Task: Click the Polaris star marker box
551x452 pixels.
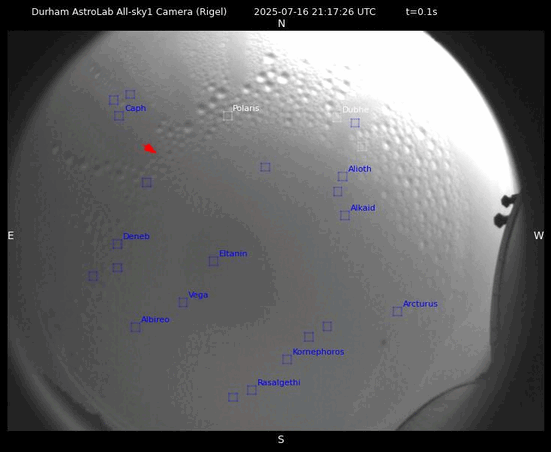Action: (228, 116)
